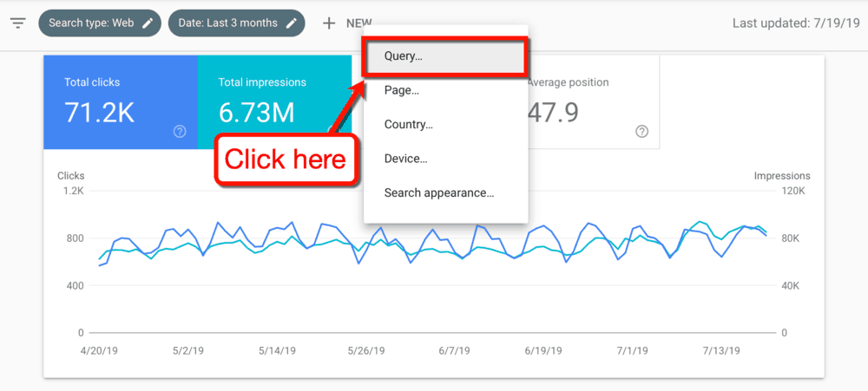This screenshot has width=868, height=391.
Task: Edit the Search type: Web filter chip
Action: pyautogui.click(x=100, y=23)
